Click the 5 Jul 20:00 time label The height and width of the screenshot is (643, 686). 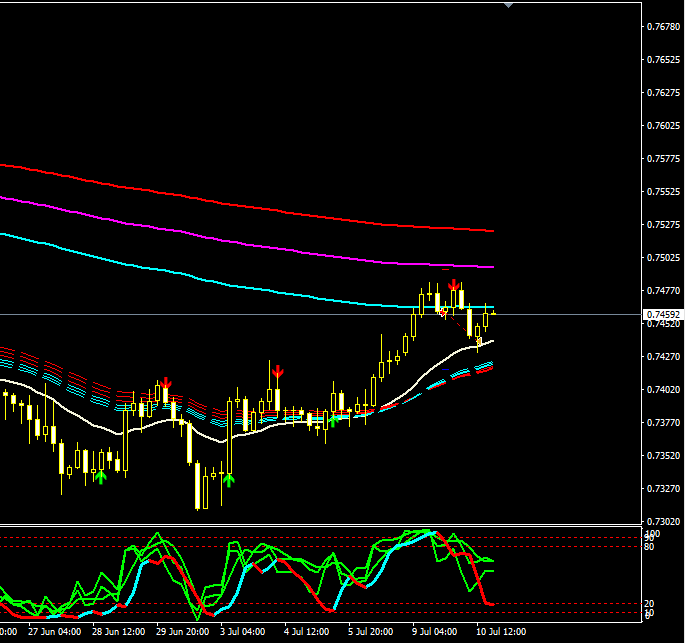coord(371,632)
